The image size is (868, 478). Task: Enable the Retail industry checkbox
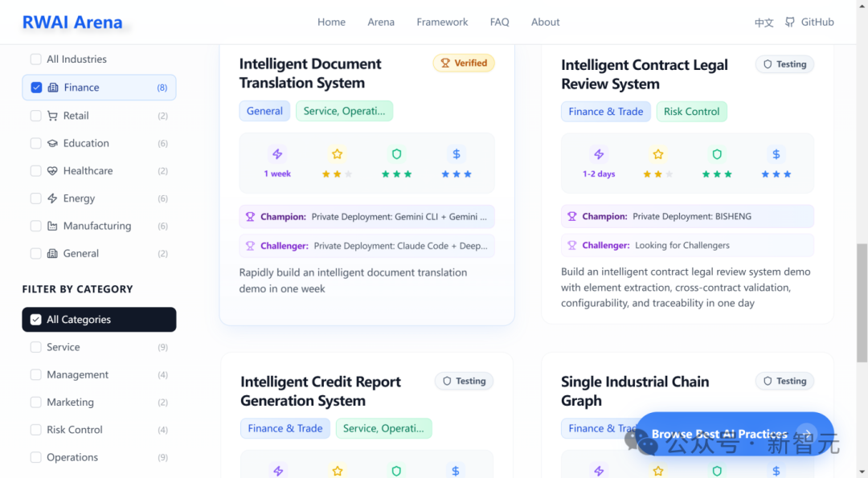coord(36,116)
